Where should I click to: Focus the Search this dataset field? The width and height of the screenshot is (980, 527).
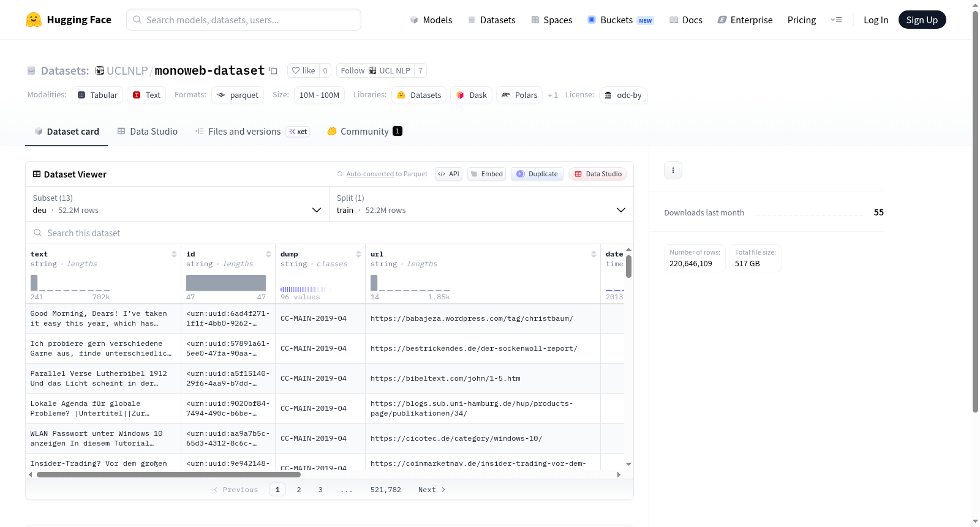330,233
